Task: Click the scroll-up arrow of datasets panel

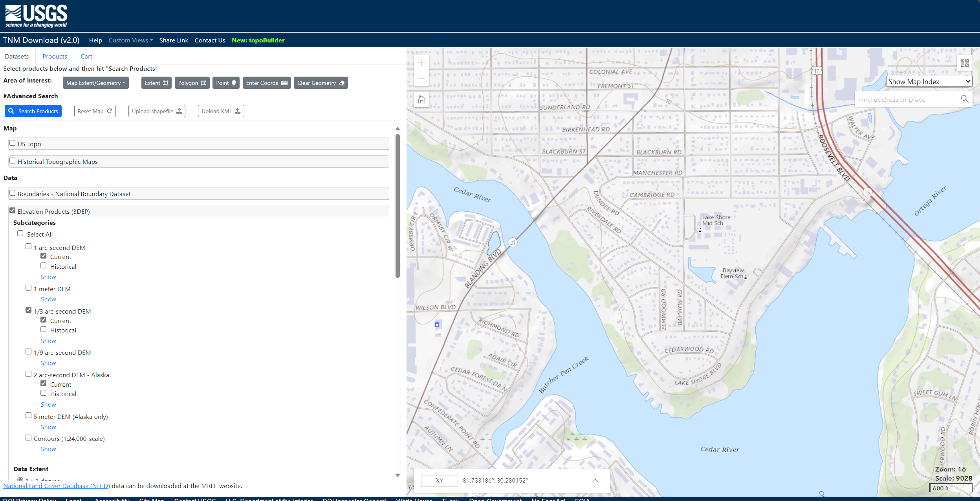Action: (397, 128)
